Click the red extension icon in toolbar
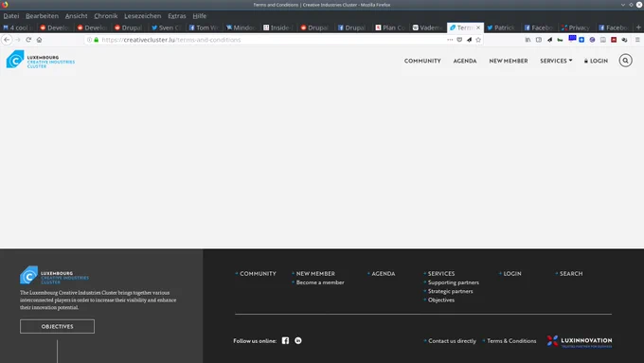 coord(614,40)
